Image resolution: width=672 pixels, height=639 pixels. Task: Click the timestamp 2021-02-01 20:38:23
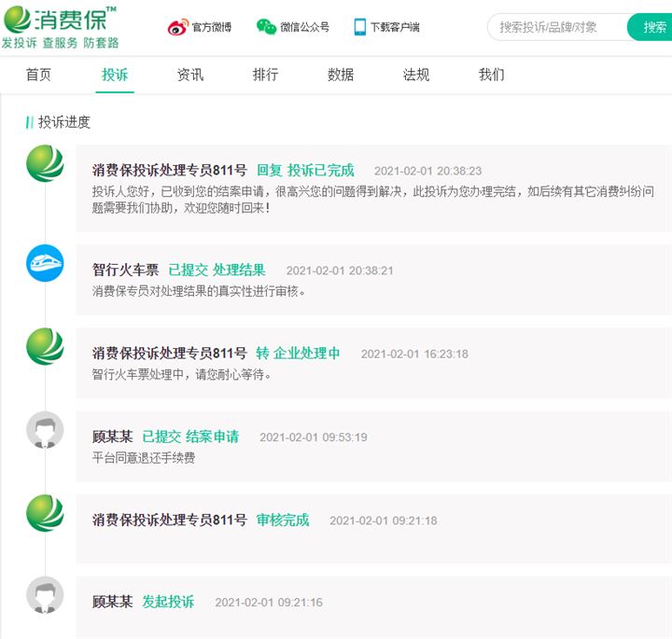427,171
